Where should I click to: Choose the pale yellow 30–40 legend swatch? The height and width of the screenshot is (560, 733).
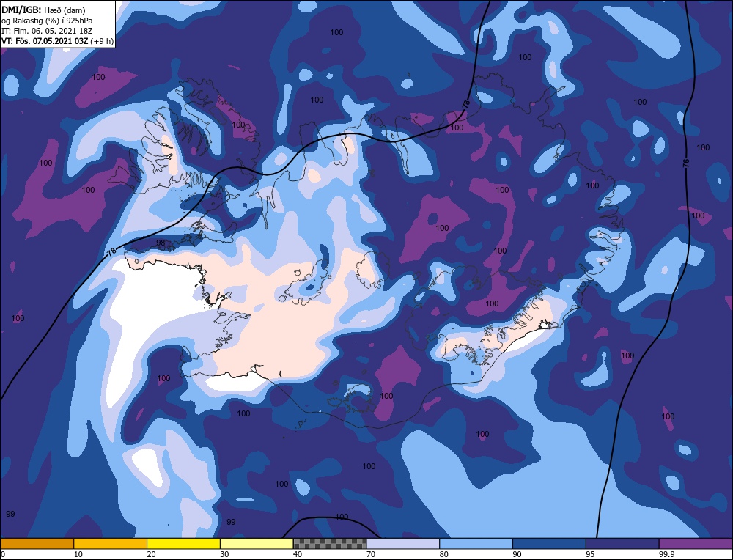click(x=257, y=544)
